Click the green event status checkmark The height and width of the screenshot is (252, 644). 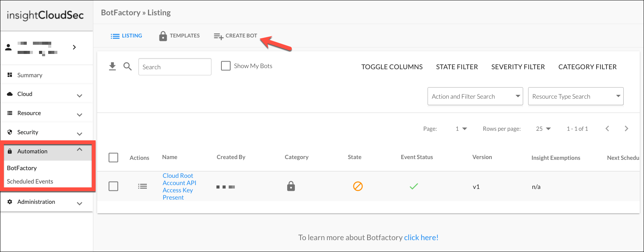(414, 186)
